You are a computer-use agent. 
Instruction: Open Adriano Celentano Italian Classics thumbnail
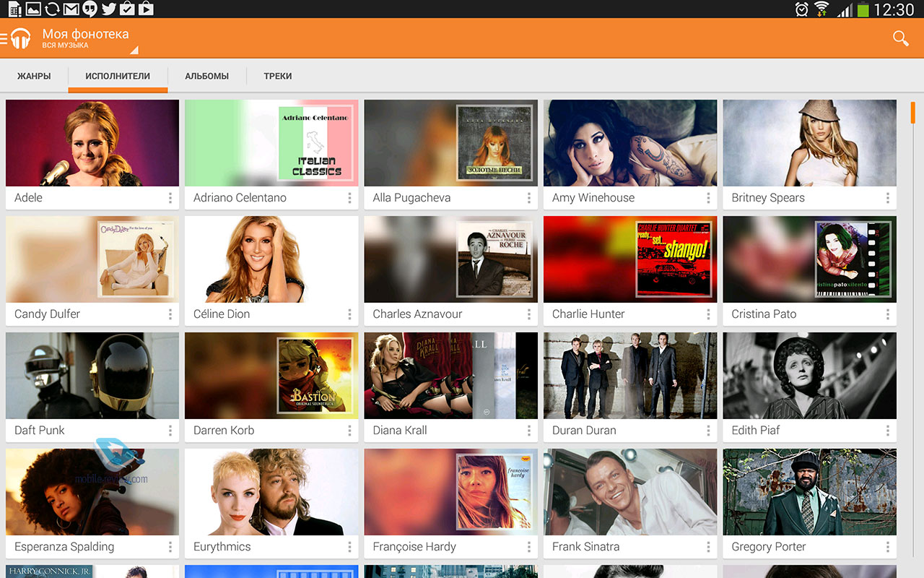click(x=271, y=143)
